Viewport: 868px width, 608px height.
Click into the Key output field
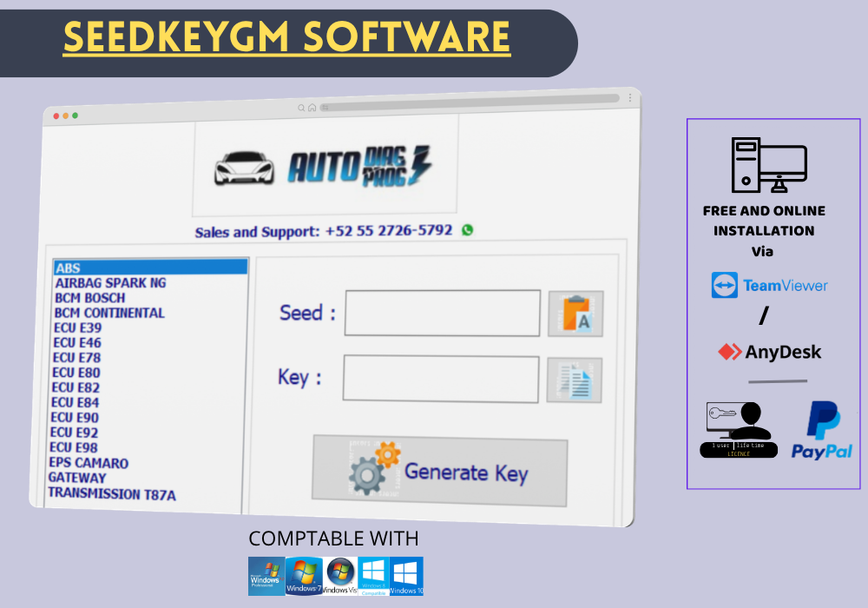click(x=440, y=379)
